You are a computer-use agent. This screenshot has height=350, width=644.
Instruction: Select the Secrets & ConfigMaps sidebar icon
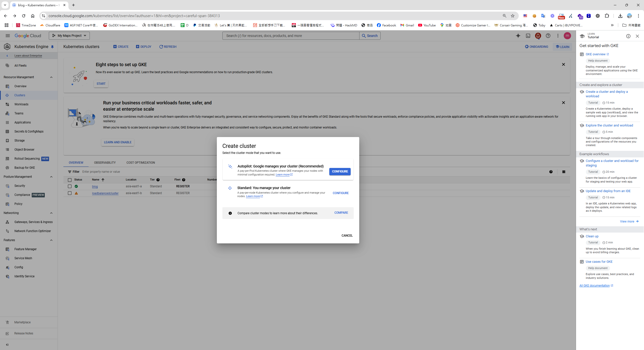coord(7,131)
